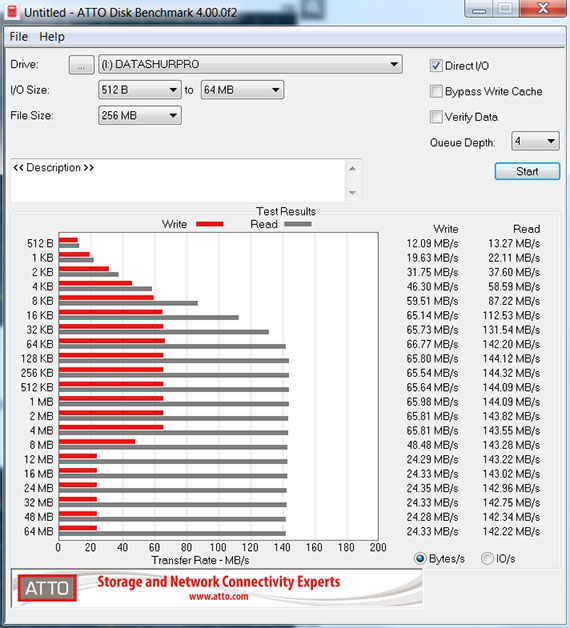
Task: Select the IO/s radio button
Action: point(487,558)
